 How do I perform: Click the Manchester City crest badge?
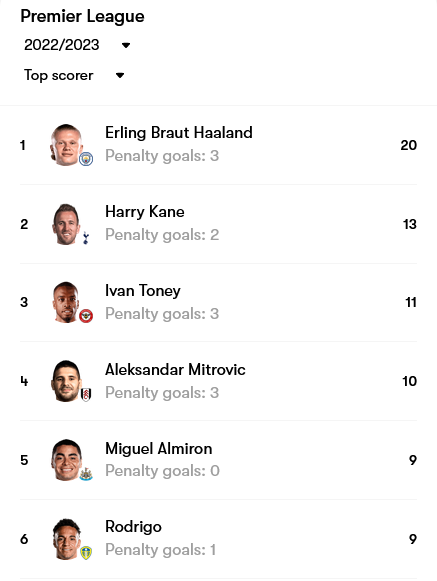coord(86,159)
